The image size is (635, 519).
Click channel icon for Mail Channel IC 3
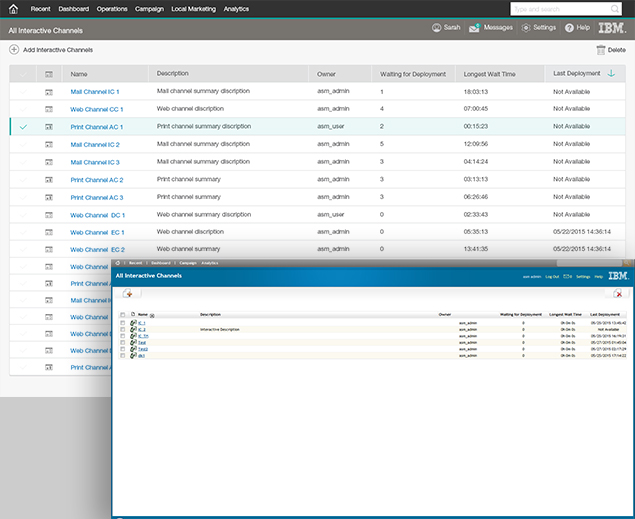(49, 162)
